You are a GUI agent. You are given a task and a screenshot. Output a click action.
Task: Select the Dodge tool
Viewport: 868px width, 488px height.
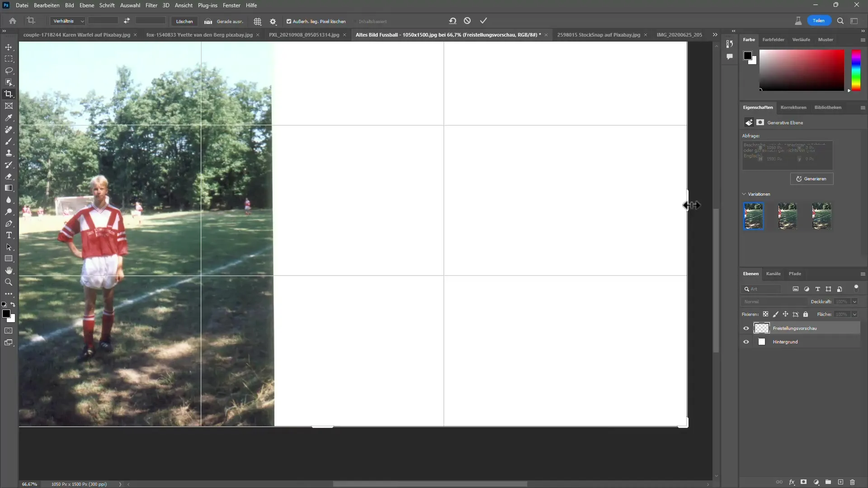(x=9, y=212)
